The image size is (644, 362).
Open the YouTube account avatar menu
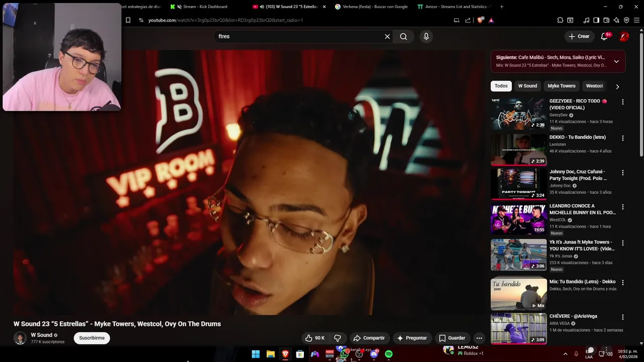pyautogui.click(x=624, y=36)
